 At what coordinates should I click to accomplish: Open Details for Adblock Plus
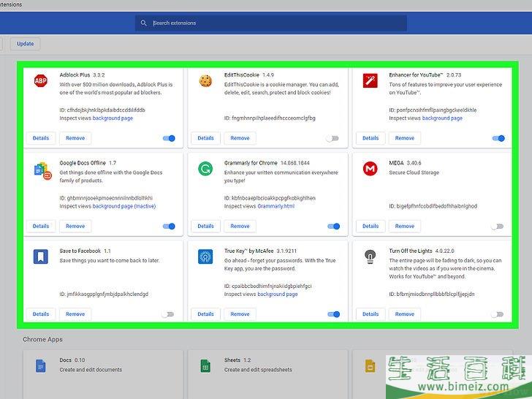41,138
